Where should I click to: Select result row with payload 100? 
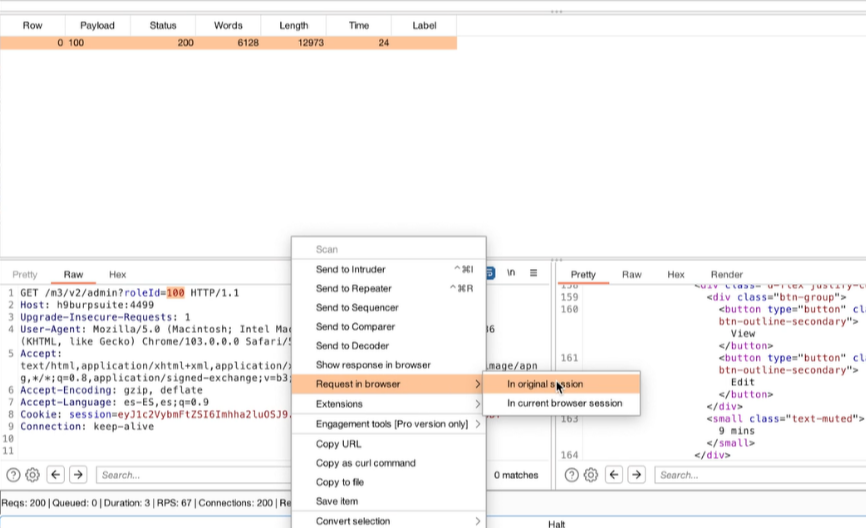228,43
